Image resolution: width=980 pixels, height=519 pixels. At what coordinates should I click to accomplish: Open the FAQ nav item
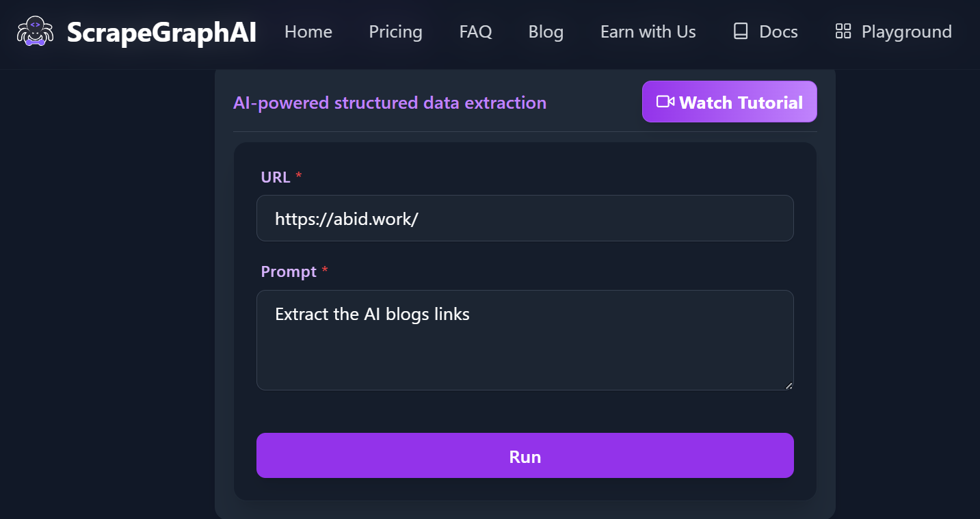click(x=475, y=32)
